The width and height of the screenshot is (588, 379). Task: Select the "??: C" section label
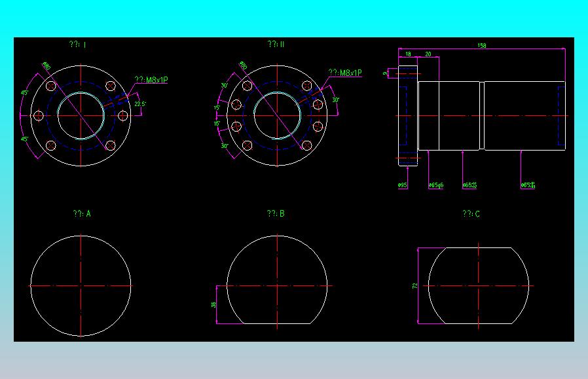point(471,214)
